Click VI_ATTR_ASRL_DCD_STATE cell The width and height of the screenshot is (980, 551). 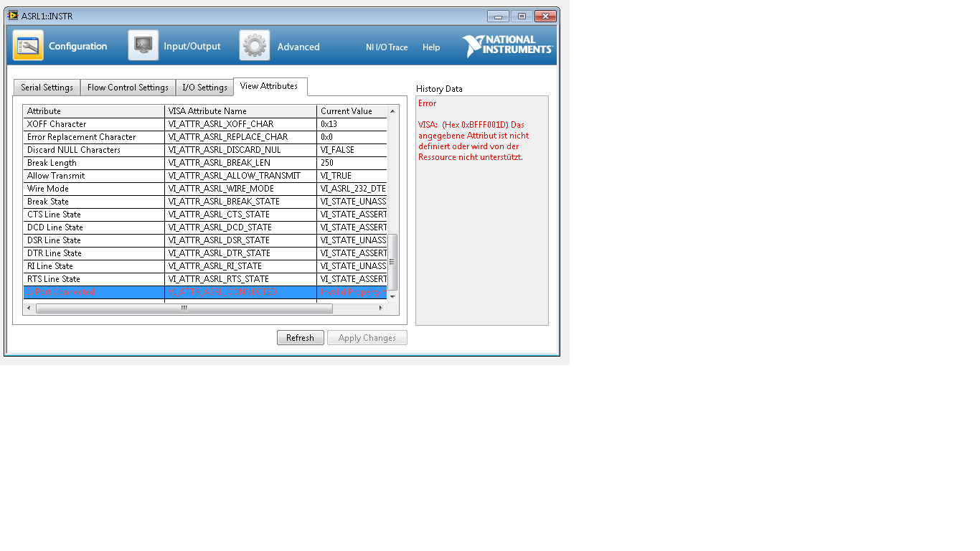point(241,227)
